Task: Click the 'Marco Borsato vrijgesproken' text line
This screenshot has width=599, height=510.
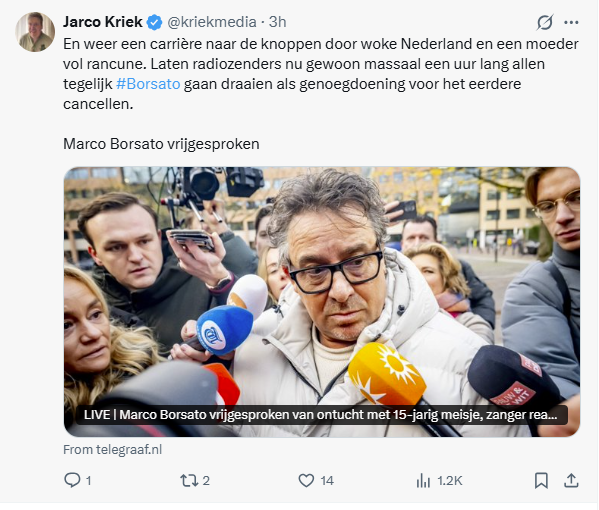Action: pyautogui.click(x=161, y=144)
